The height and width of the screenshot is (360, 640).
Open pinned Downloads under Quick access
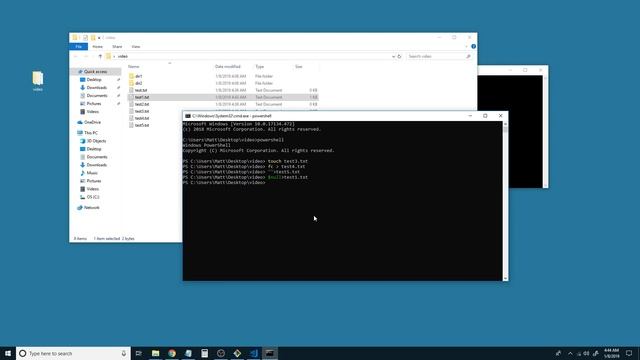tap(96, 87)
